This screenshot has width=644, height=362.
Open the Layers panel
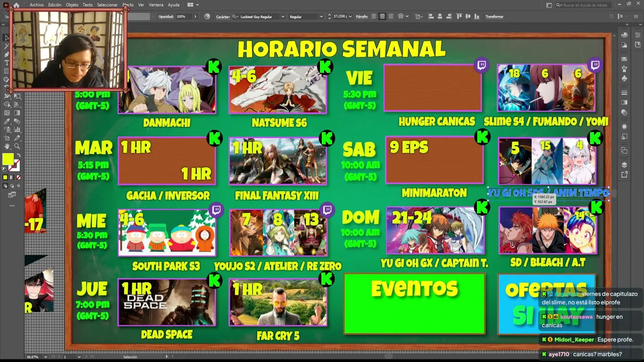pos(624,165)
